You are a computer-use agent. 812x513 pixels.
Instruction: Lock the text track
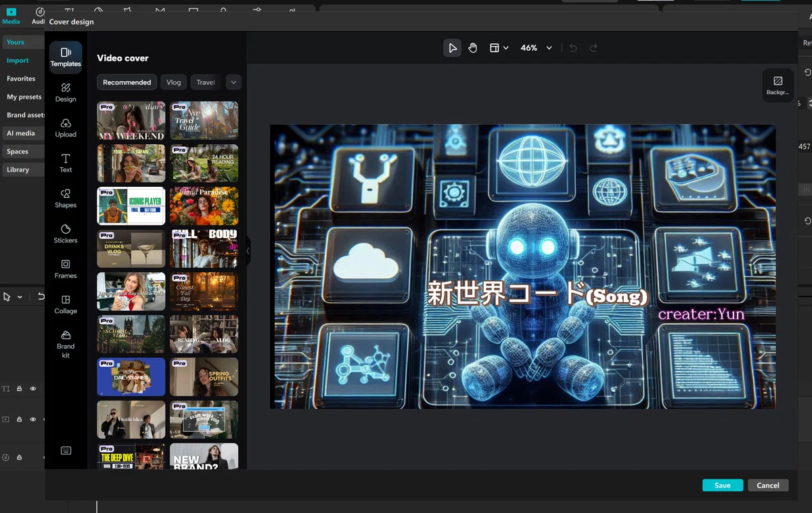coord(19,388)
